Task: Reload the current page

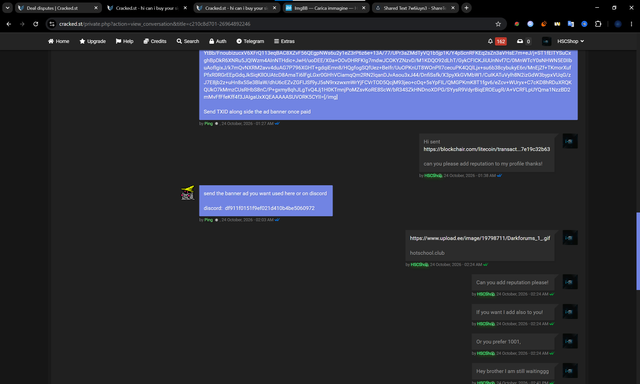Action: (x=36, y=24)
